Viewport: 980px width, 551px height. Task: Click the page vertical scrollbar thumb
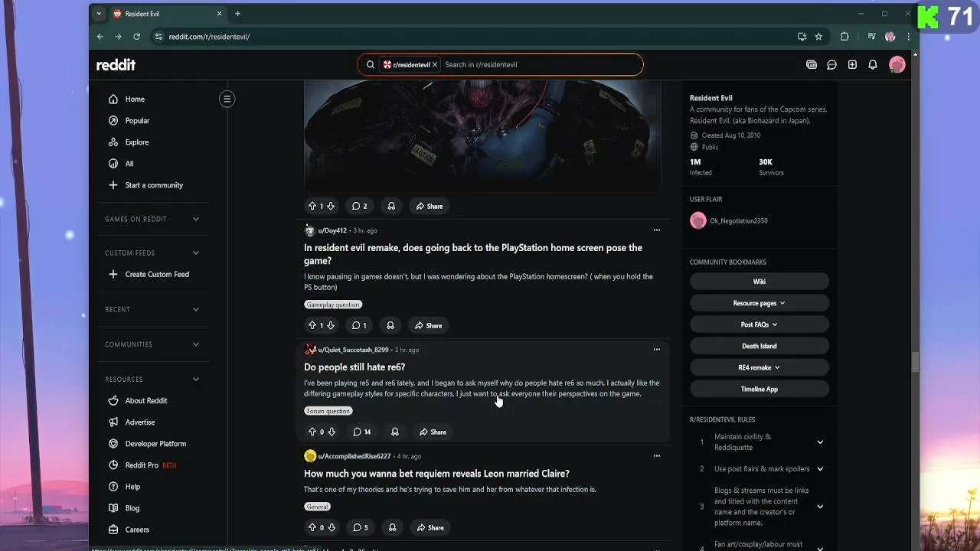(x=914, y=362)
